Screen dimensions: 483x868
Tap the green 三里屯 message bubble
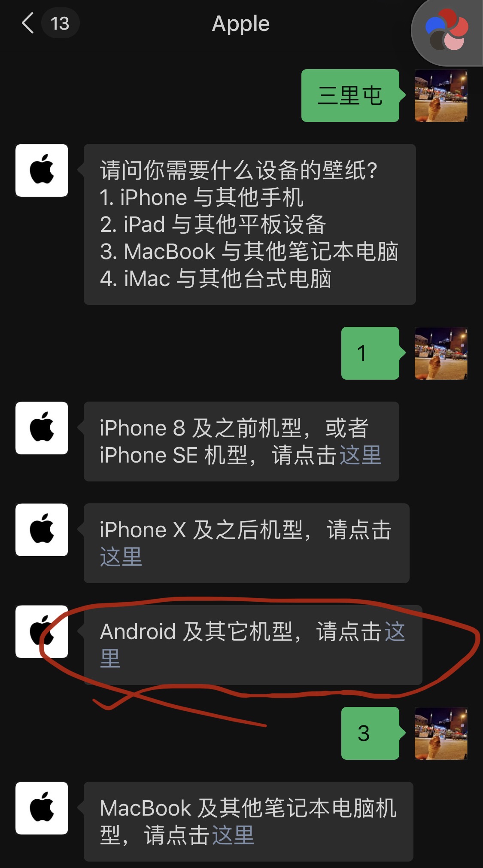(350, 95)
